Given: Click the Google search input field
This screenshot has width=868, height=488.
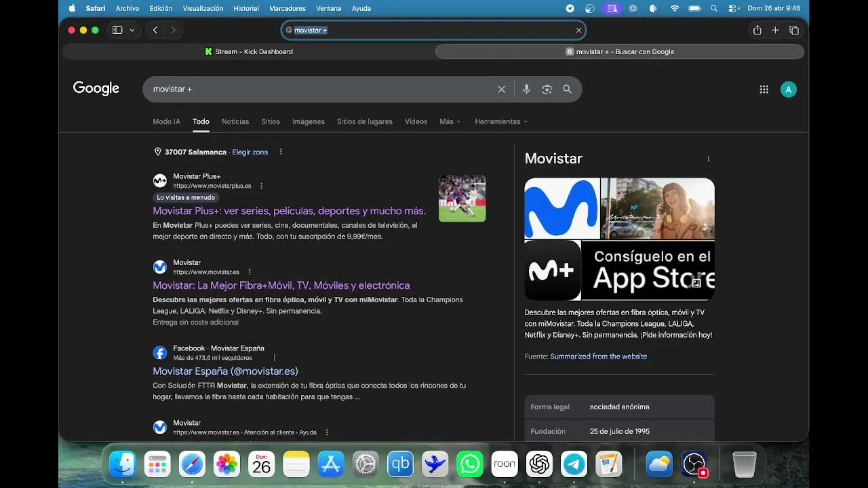Looking at the screenshot, I should click(322, 89).
